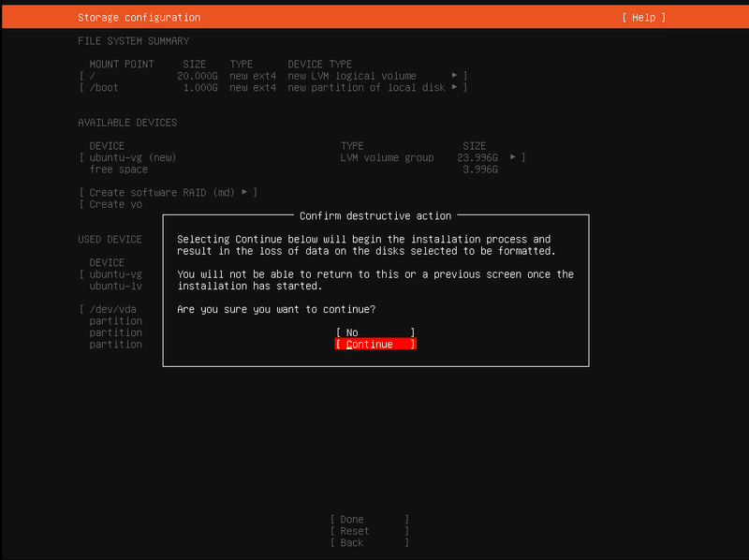Viewport: 749px width, 560px height.
Task: Select the / mount point row
Action: (x=272, y=76)
